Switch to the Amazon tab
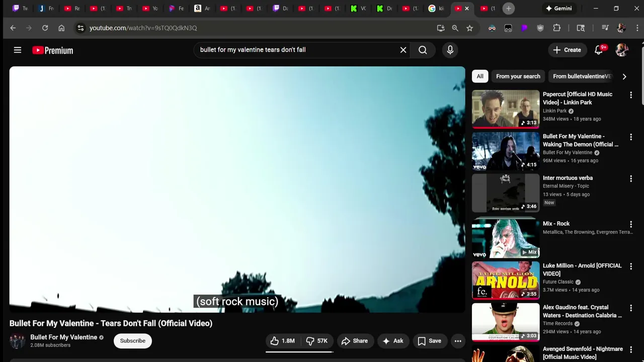 pyautogui.click(x=202, y=9)
